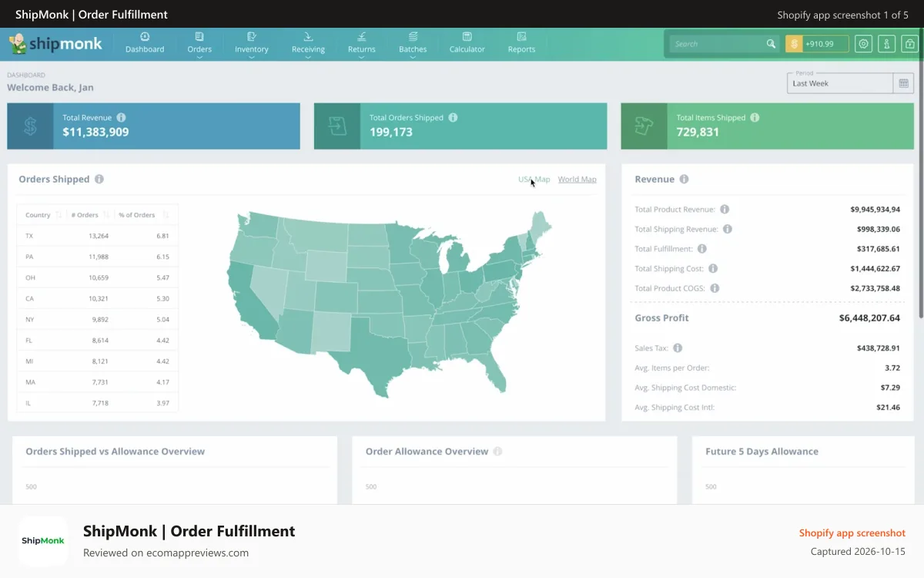
Task: Open the Receiving menu
Action: click(308, 43)
